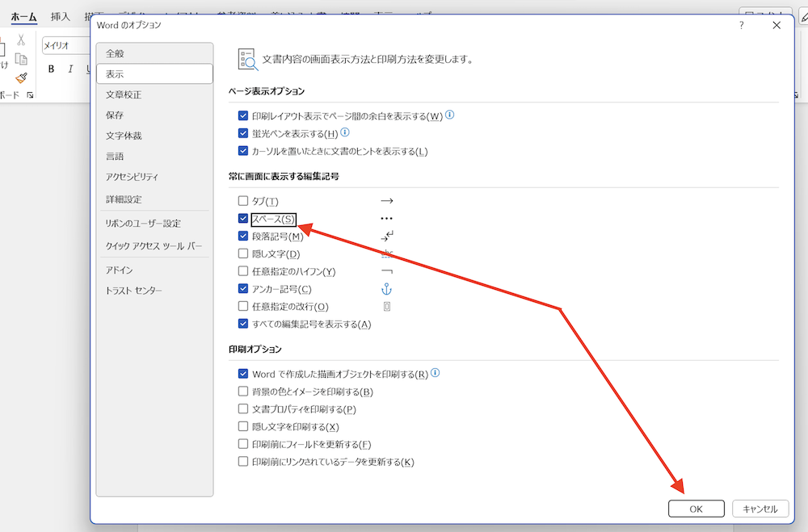Image resolution: width=808 pixels, height=532 pixels.
Task: Toggle すべての編集記号を表示する(A) checkbox
Action: click(243, 324)
